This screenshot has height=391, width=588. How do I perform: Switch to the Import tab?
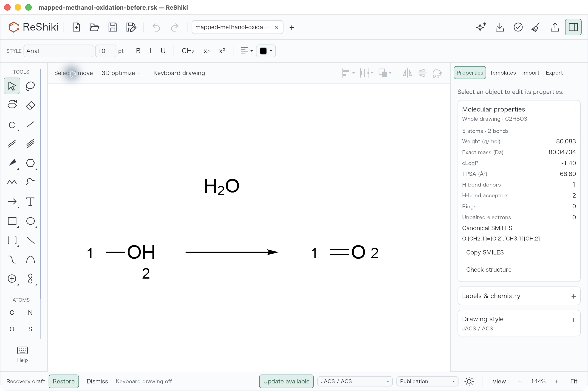point(530,73)
